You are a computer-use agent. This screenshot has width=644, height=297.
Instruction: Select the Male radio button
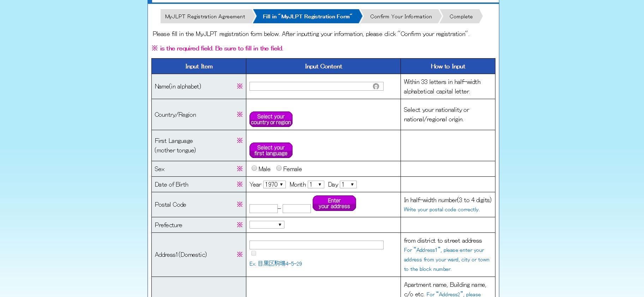254,168
